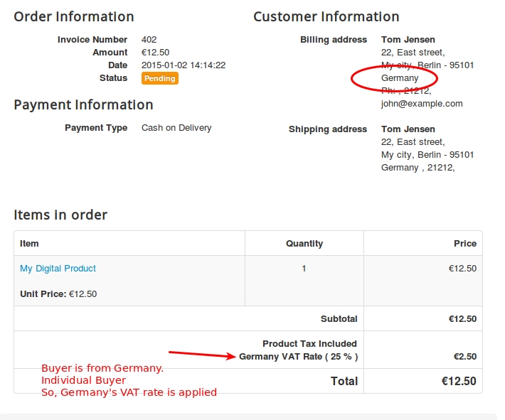Click the Cash on Delivery payment type
Image resolution: width=505 pixels, height=420 pixels.
[176, 128]
